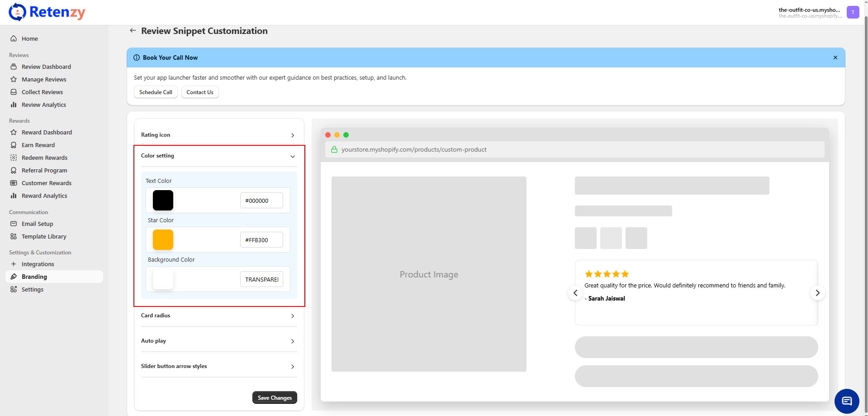
Task: Show previous review with left slider arrow
Action: tap(575, 293)
